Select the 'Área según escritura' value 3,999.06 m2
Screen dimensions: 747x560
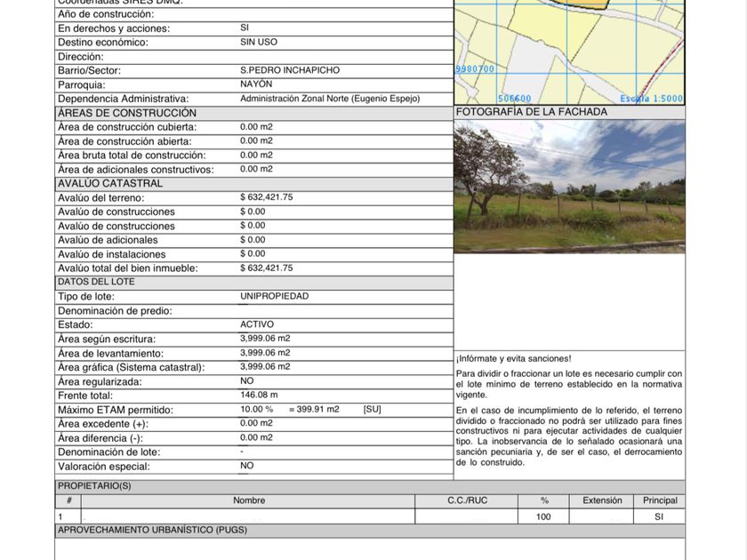click(265, 338)
